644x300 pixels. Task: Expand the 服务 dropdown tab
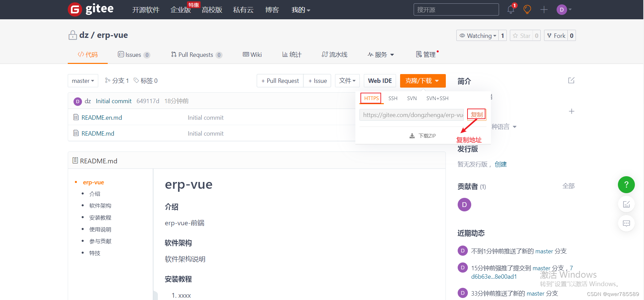pos(381,54)
